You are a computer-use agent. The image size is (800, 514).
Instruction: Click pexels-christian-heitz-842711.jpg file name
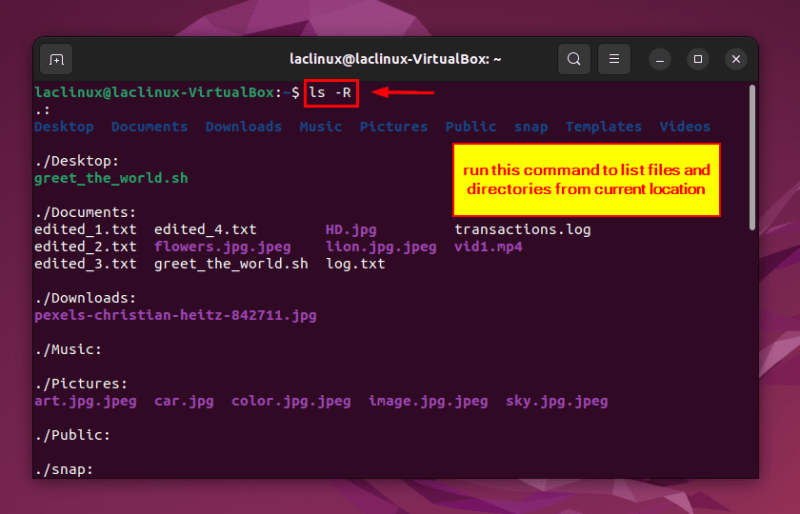[176, 315]
